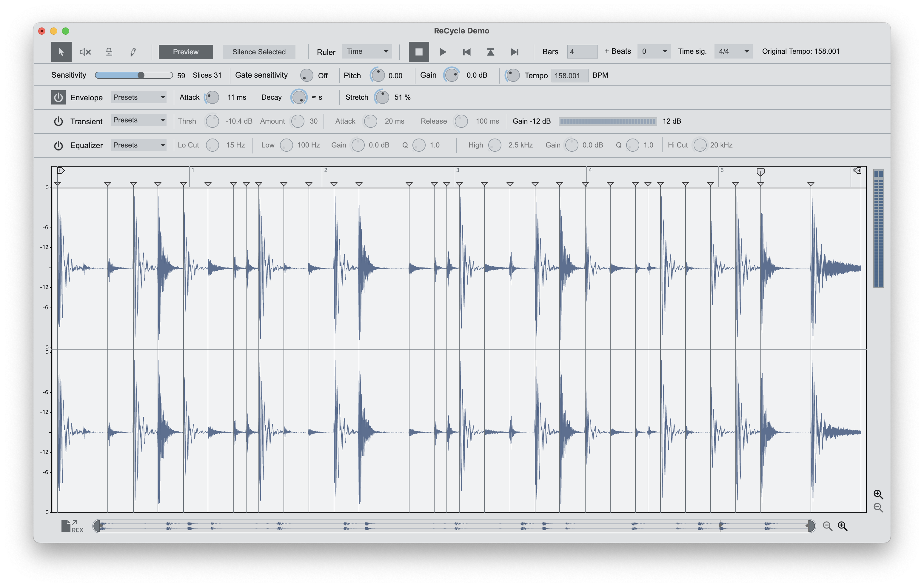The width and height of the screenshot is (924, 587).
Task: Click the Hi Cut knob
Action: [x=700, y=145]
